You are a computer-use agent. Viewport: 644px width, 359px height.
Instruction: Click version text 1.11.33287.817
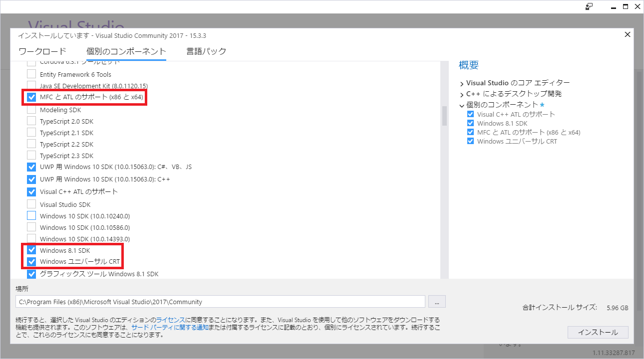click(614, 353)
